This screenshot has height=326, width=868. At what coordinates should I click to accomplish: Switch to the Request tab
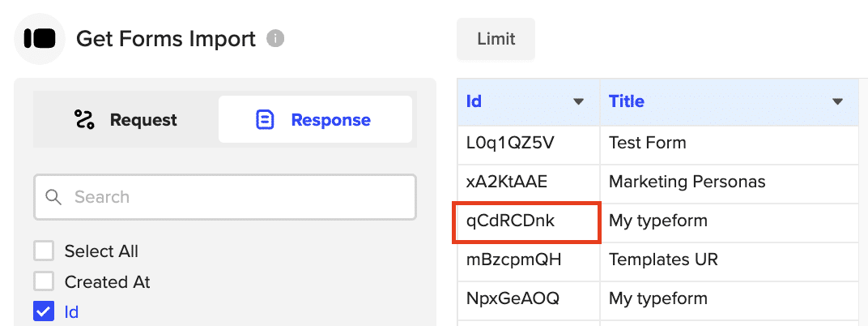(x=126, y=120)
